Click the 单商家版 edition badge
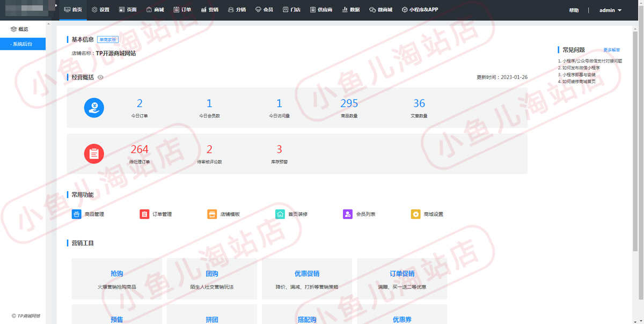Image resolution: width=644 pixels, height=324 pixels. pos(108,40)
